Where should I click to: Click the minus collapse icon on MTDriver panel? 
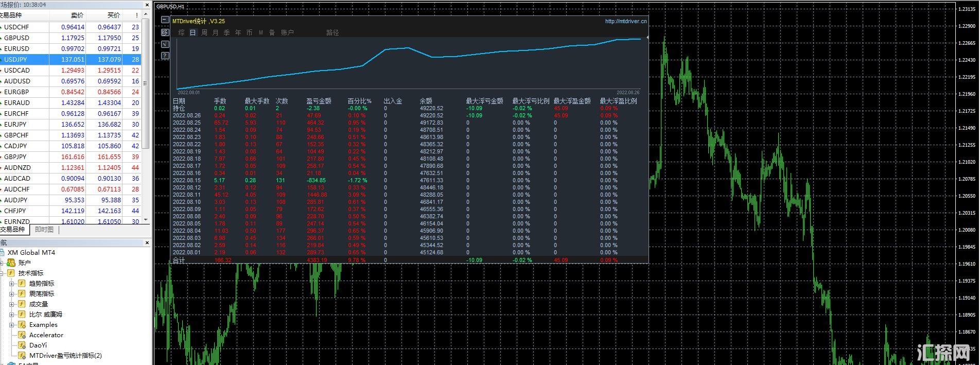coord(165,20)
